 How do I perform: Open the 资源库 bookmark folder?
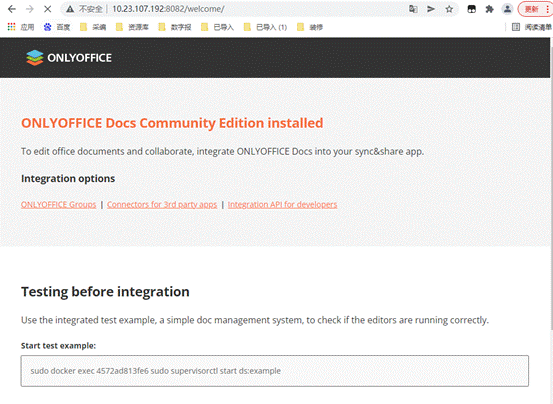(x=132, y=27)
